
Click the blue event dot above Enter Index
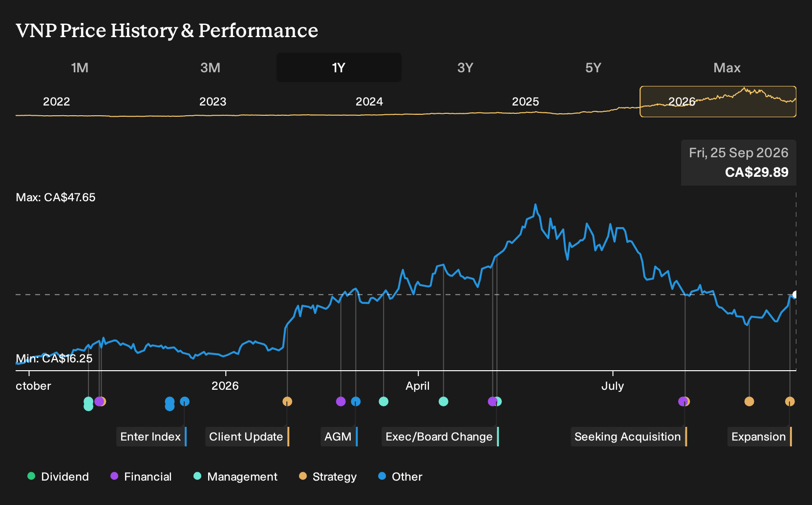click(x=185, y=401)
